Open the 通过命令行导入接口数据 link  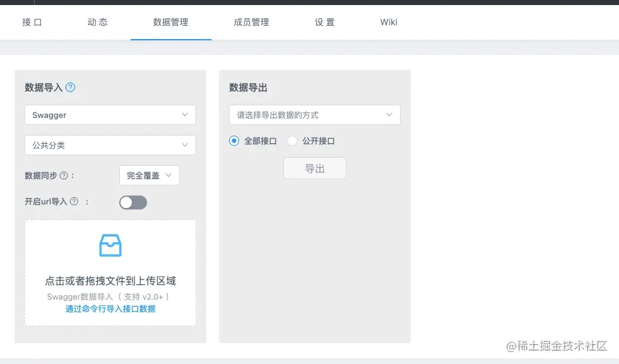click(x=110, y=308)
